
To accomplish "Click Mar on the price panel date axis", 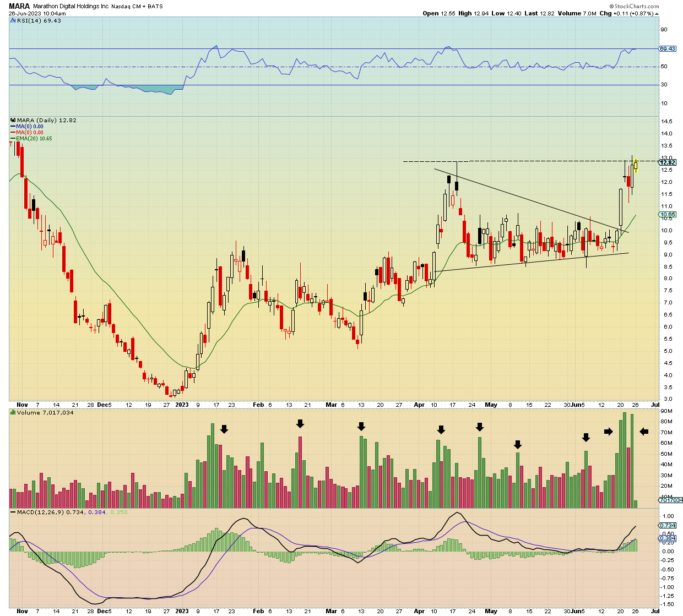I will pos(331,405).
